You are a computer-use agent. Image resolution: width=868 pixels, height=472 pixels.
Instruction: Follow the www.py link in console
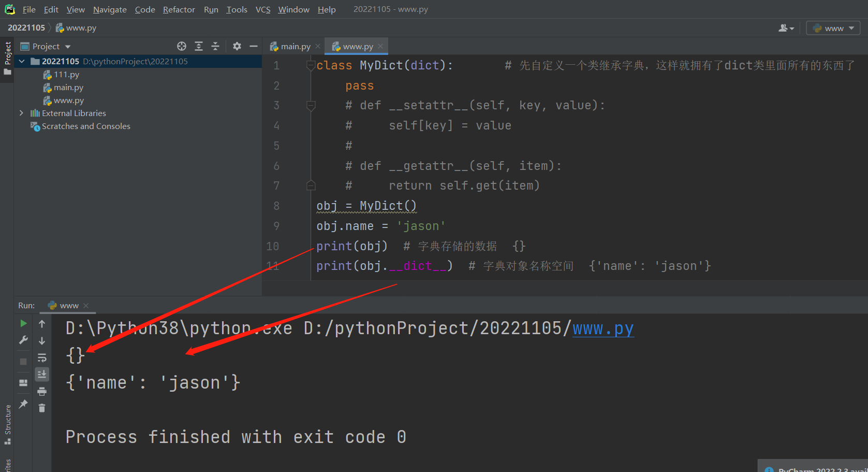(x=603, y=328)
